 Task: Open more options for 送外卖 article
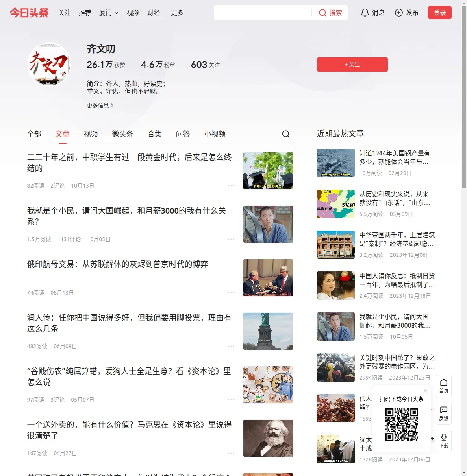[x=231, y=453]
